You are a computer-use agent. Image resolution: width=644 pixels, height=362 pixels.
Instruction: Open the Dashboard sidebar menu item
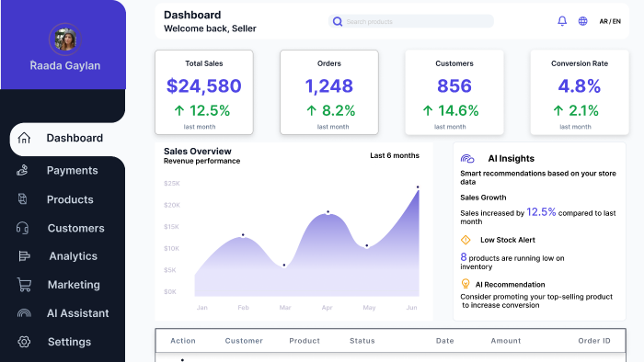coord(67,138)
